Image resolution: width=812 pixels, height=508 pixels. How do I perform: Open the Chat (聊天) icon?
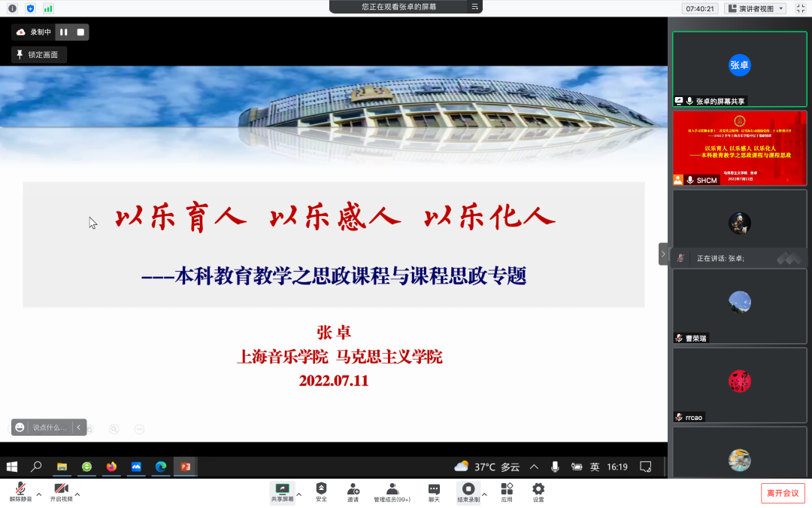pyautogui.click(x=434, y=492)
